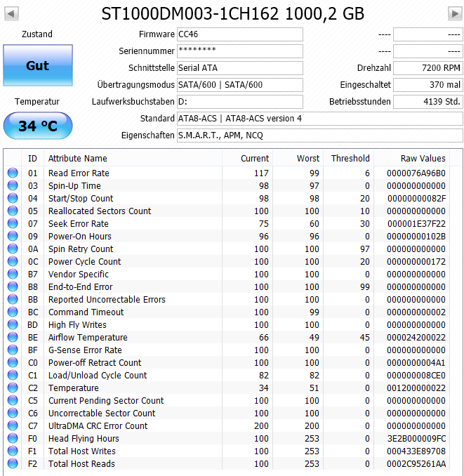Click status orb for Spin-Up Time
Screen dimensions: 464x476
click(13, 186)
